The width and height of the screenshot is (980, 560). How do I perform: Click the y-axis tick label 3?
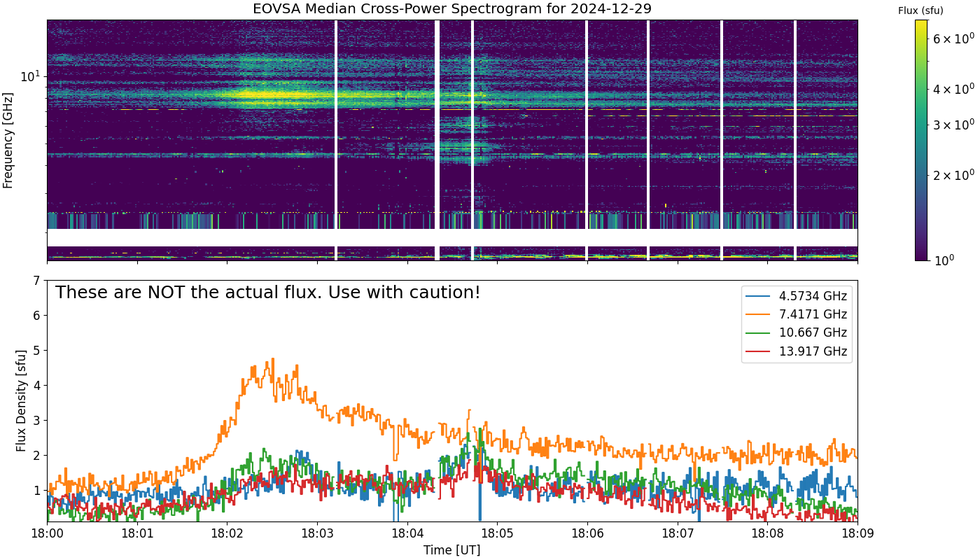(x=38, y=421)
